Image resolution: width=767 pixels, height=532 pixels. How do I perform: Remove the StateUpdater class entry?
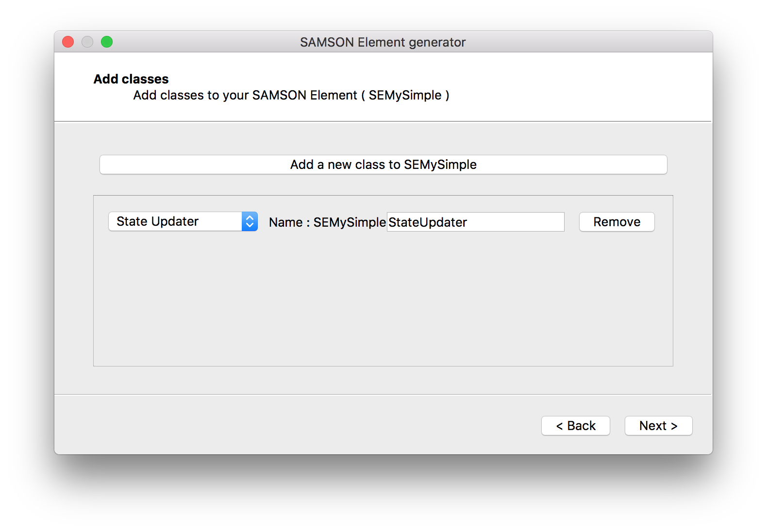(x=617, y=222)
